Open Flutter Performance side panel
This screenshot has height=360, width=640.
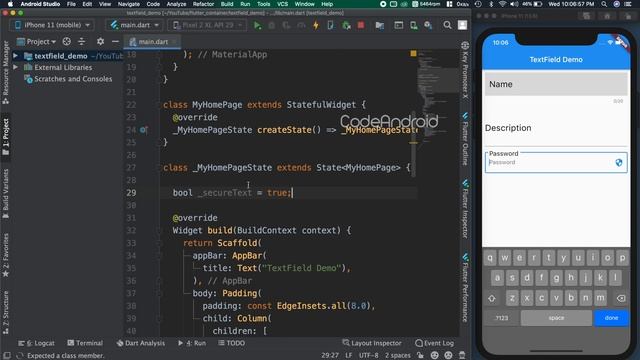(x=465, y=288)
